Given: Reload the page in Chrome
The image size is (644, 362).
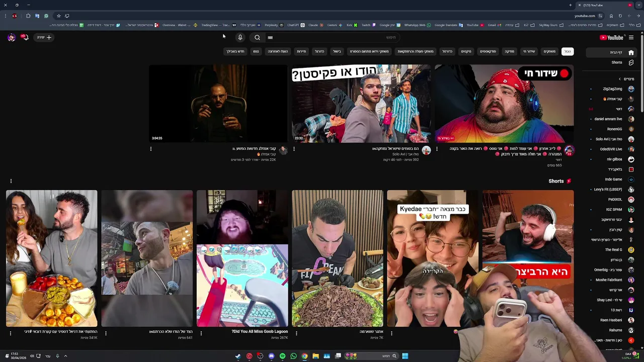Looking at the screenshot, I should pyautogui.click(x=620, y=16).
